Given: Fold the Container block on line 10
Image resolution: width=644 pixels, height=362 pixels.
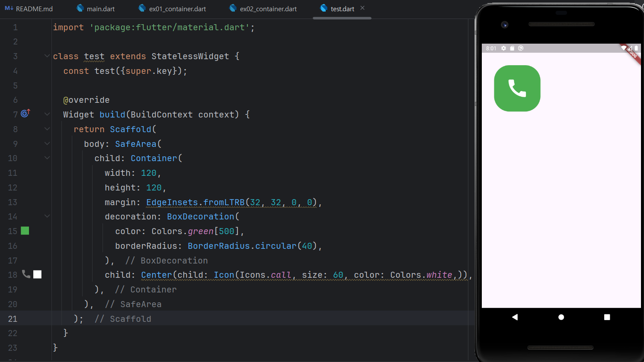Looking at the screenshot, I should tap(47, 158).
